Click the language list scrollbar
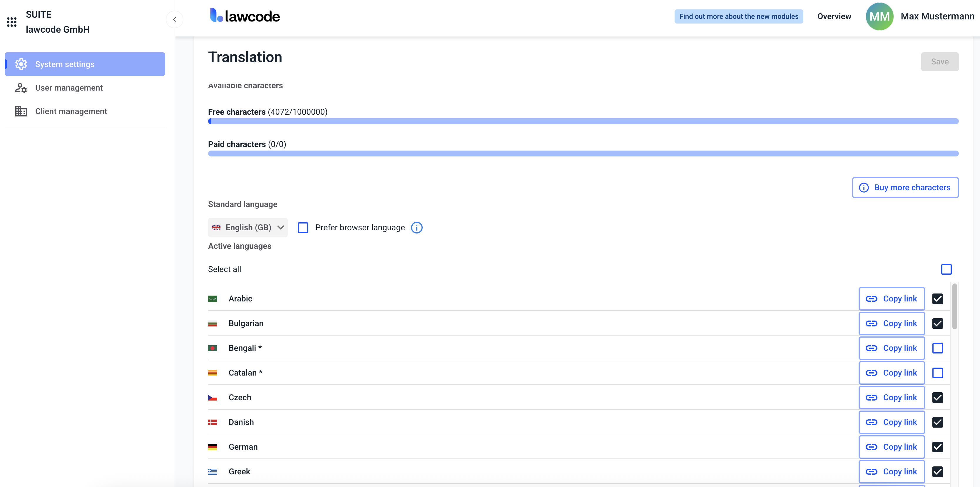Screen dimensions: 980x487 (x=954, y=306)
